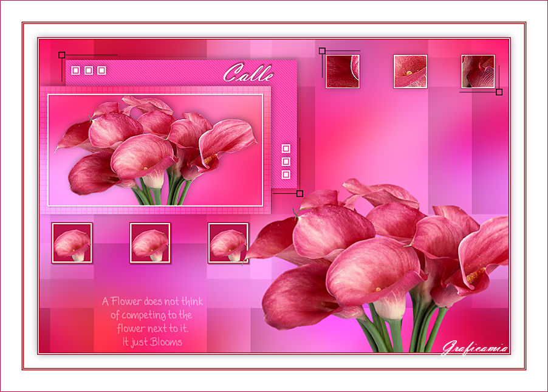Select the leftmost small calla flower thumbnail
Image resolution: width=548 pixels, height=392 pixels.
(x=72, y=243)
